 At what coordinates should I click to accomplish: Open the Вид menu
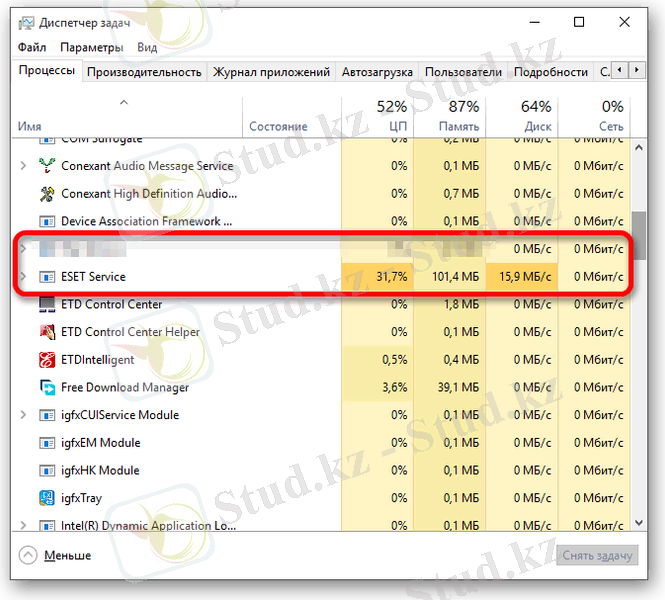(147, 47)
